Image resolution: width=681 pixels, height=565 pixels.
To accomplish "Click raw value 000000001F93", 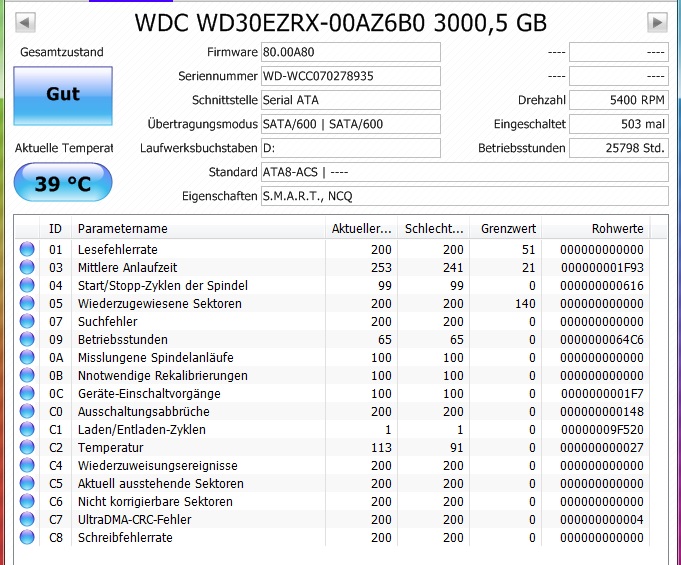I will (602, 268).
